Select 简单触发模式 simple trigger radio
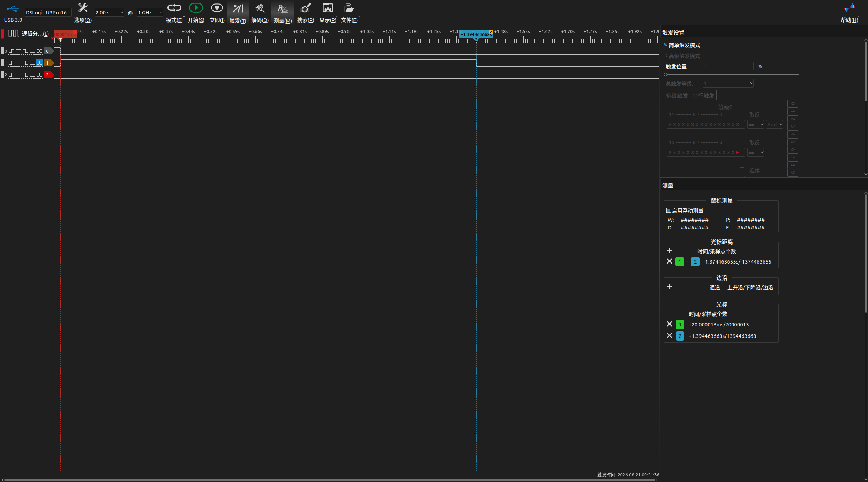868x482 pixels. click(665, 45)
